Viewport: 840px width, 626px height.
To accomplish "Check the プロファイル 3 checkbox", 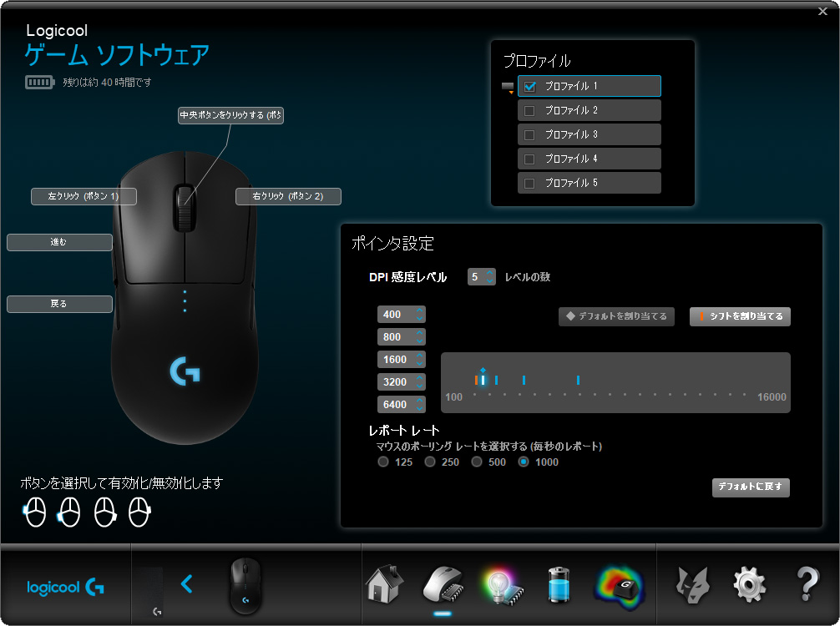I will click(529, 135).
